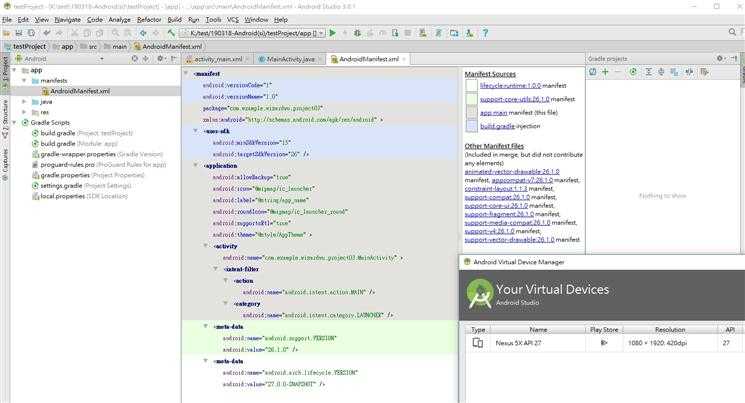Click the support-core-utils green color swatch
Screen dimensions: 745x403
471,99
